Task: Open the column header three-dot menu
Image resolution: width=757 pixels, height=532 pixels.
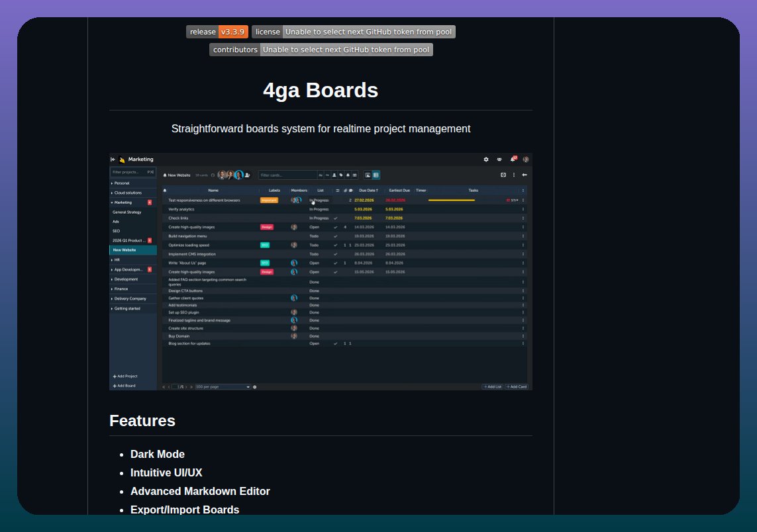Action: (x=523, y=191)
